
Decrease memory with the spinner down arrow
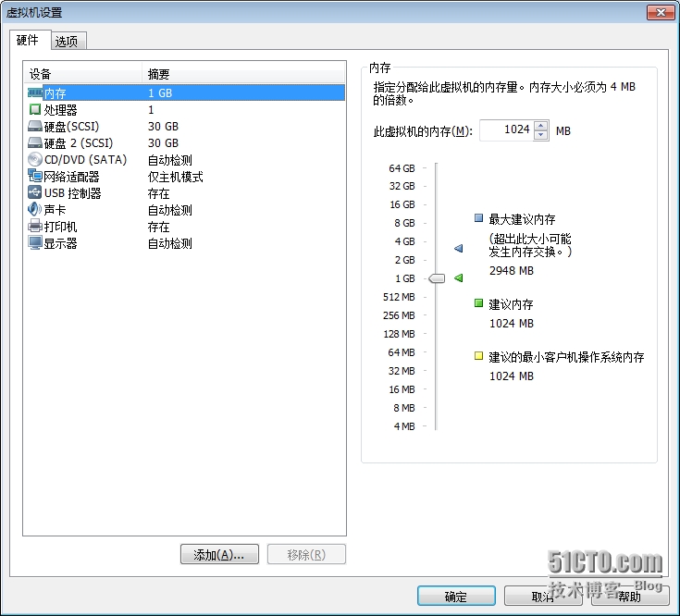[540, 135]
